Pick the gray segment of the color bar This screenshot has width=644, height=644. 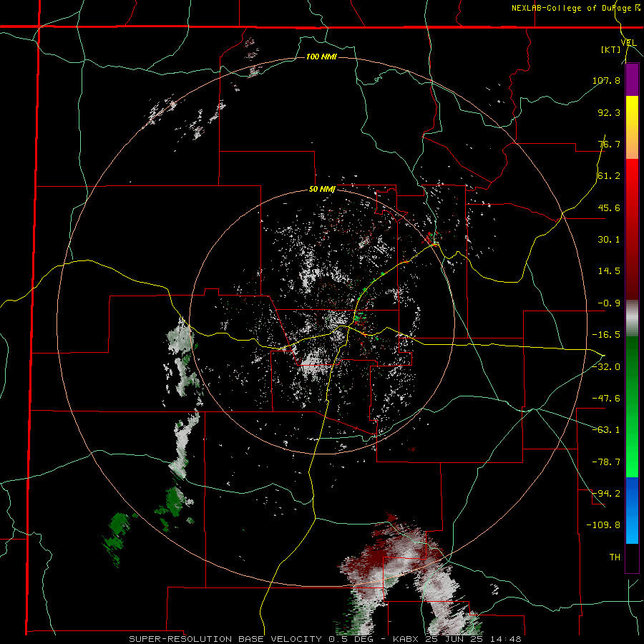pos(632,318)
